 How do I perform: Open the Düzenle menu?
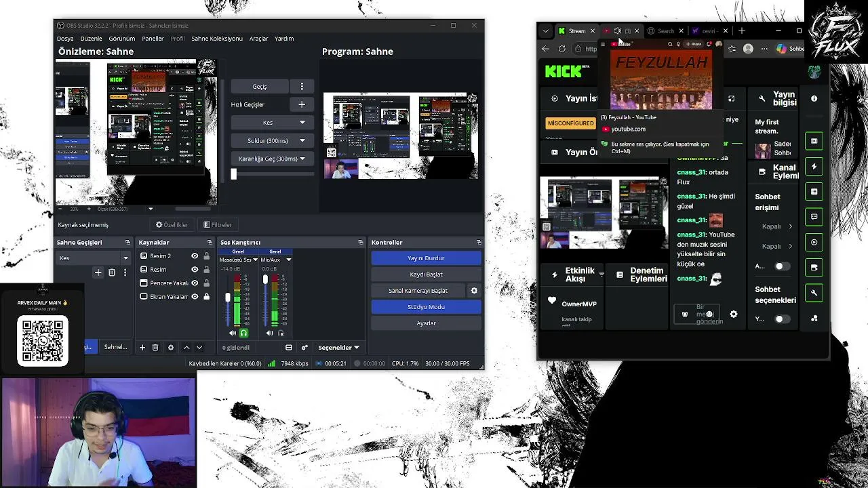click(91, 39)
